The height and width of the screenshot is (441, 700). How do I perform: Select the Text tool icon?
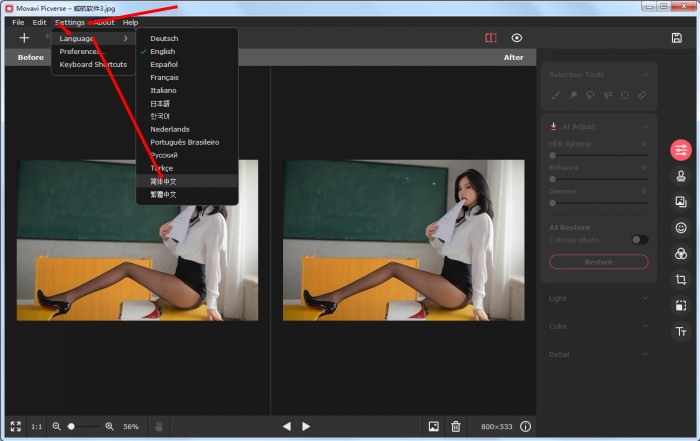681,331
